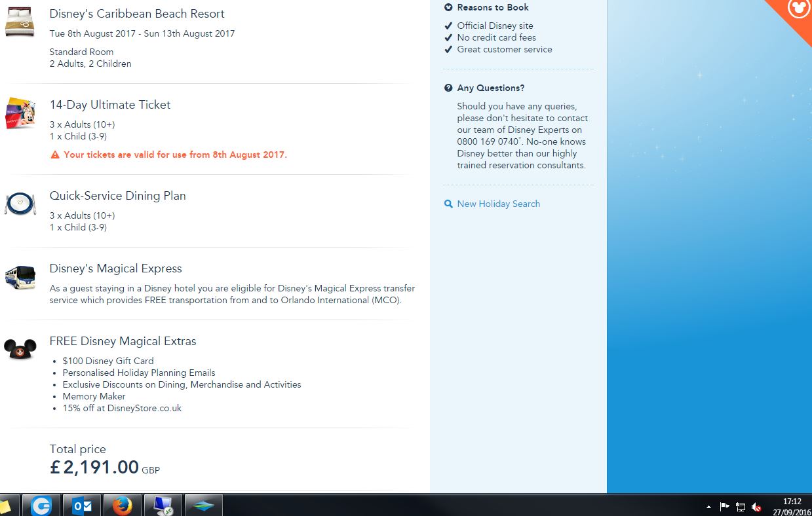Click the Any Questions? heading

click(491, 88)
